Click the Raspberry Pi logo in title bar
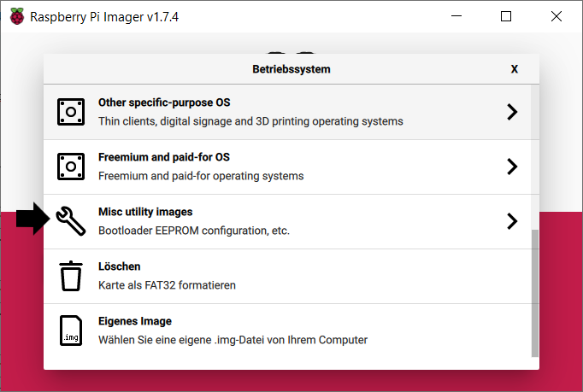The image size is (583, 392). coord(17,16)
